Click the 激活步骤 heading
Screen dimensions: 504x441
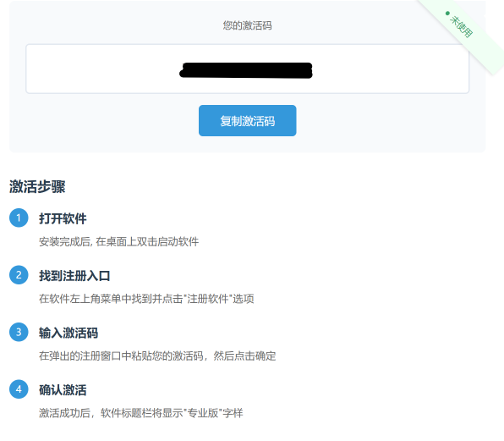(x=37, y=186)
